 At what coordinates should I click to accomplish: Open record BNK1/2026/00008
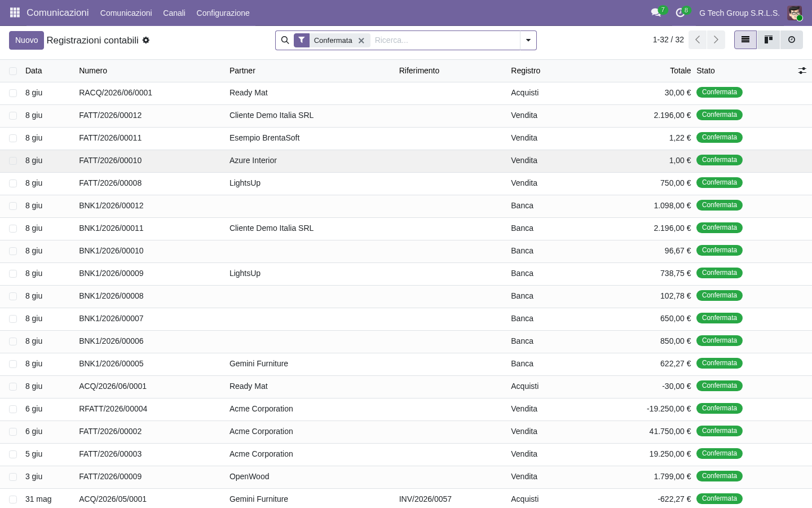(x=111, y=296)
